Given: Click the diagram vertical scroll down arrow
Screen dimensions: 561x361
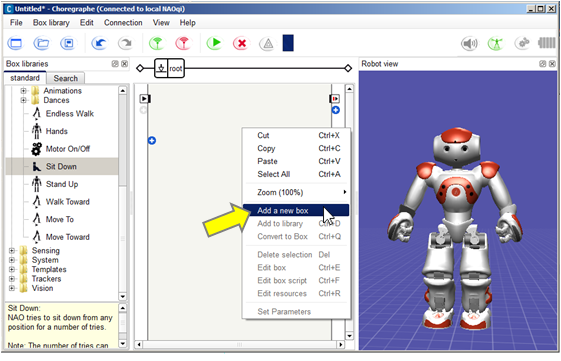Looking at the screenshot, I should point(349,336).
